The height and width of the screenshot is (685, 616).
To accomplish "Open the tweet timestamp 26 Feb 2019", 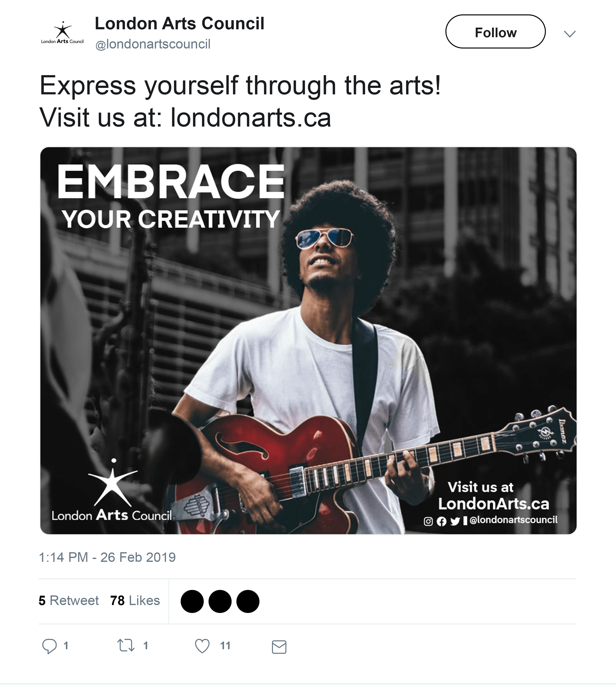I will click(x=107, y=557).
